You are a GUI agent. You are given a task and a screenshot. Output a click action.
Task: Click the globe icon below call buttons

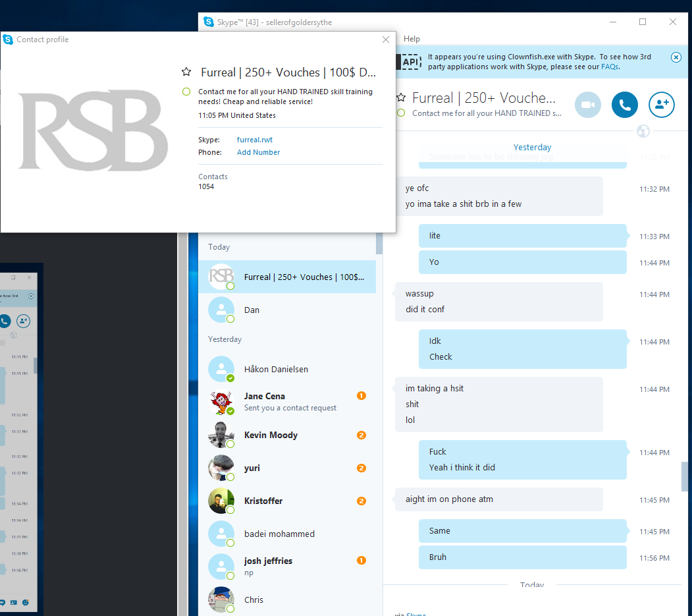(643, 130)
